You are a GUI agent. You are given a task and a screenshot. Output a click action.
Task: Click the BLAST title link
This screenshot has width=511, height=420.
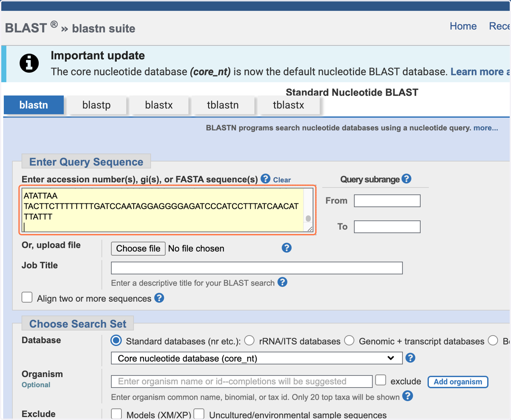point(26,28)
